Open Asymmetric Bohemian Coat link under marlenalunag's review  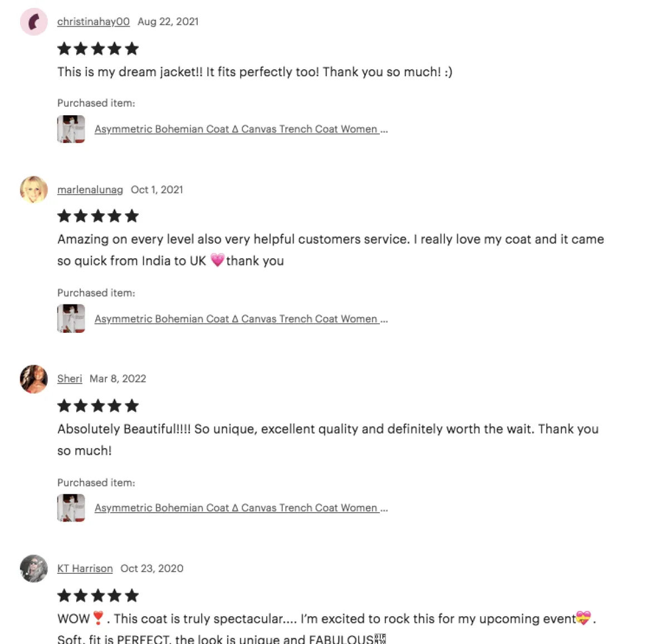(x=241, y=319)
